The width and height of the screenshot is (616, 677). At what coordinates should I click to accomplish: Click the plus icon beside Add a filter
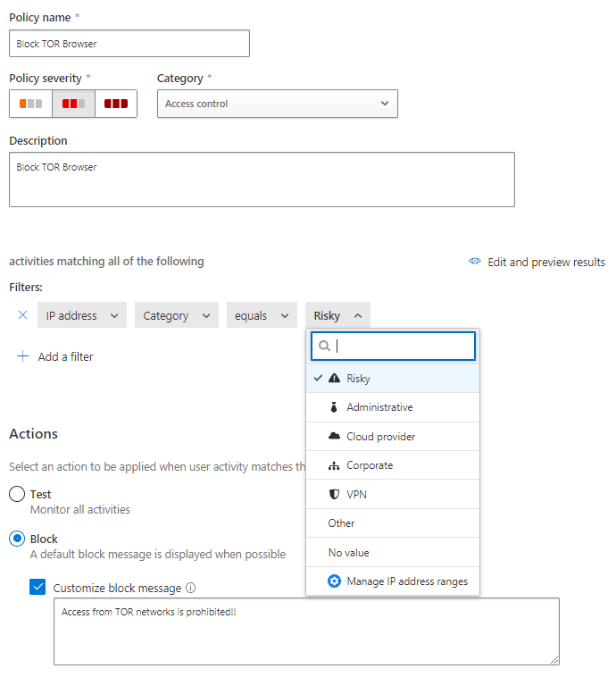click(23, 356)
